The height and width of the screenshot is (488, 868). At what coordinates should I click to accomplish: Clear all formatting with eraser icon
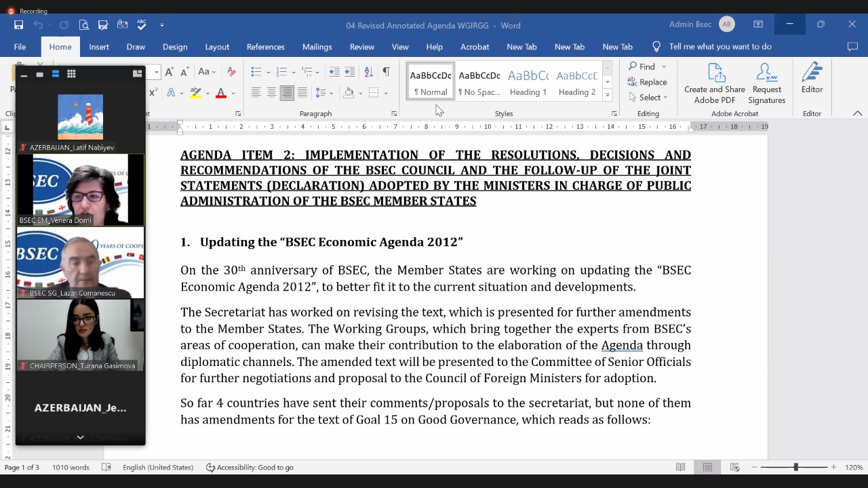point(232,72)
